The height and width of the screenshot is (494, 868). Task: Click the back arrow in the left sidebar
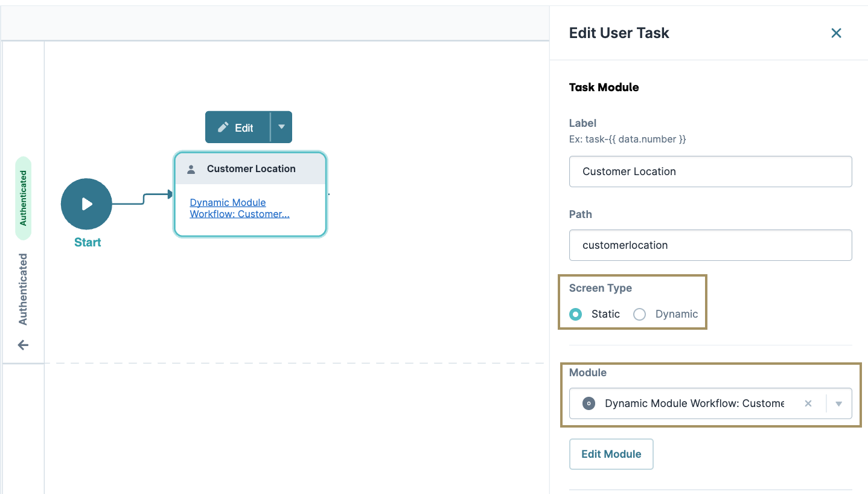(23, 345)
